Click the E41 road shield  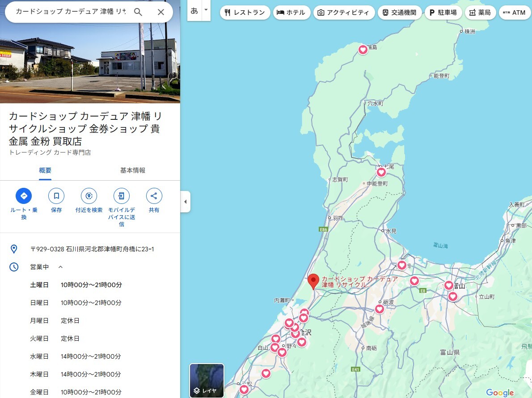(x=355, y=369)
